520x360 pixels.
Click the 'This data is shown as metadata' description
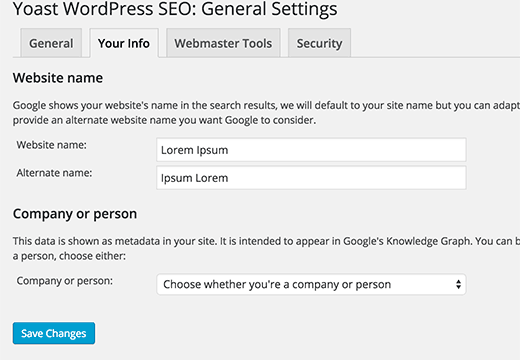coord(266,248)
